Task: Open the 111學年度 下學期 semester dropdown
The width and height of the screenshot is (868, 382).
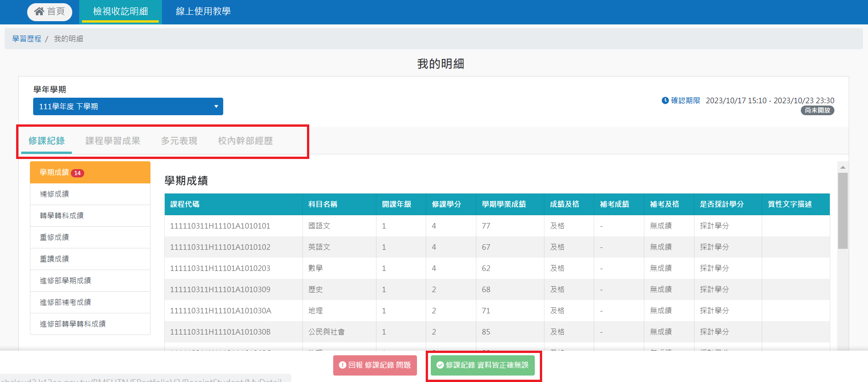Action: (128, 106)
